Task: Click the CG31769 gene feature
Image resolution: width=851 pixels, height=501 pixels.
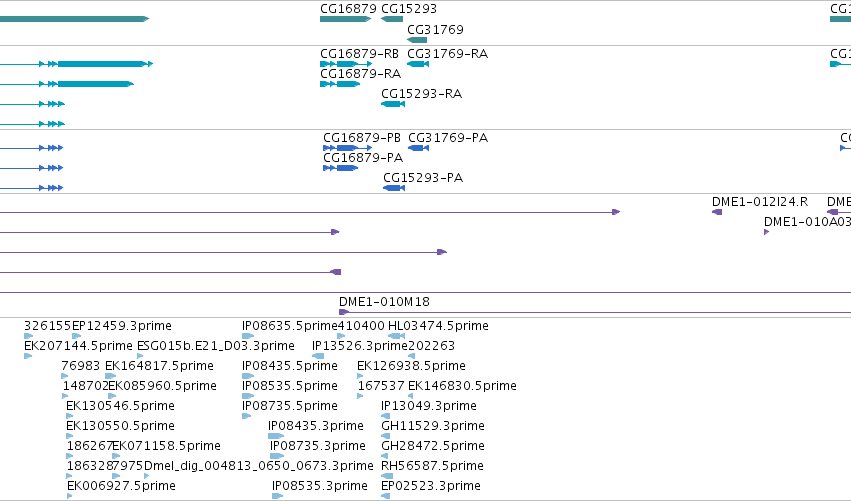Action: [x=417, y=40]
